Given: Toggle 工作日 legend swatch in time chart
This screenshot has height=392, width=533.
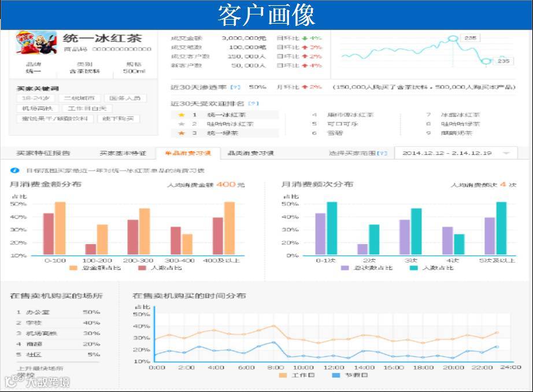Looking at the screenshot, I should (283, 375).
